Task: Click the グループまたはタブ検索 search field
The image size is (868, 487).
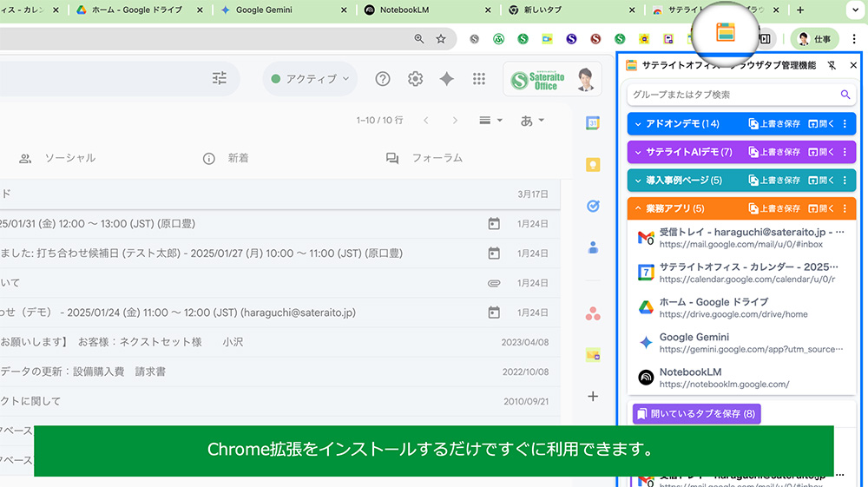Action: [741, 95]
